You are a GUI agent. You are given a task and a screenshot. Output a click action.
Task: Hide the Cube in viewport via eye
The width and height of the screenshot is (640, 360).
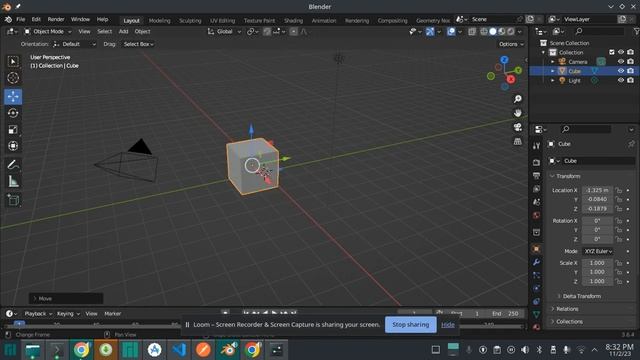[x=621, y=71]
